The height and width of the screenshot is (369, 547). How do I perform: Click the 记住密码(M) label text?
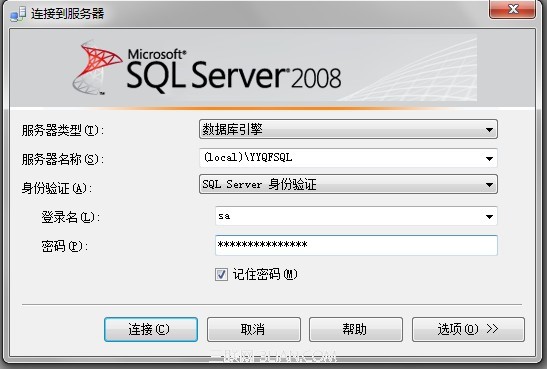(x=265, y=274)
